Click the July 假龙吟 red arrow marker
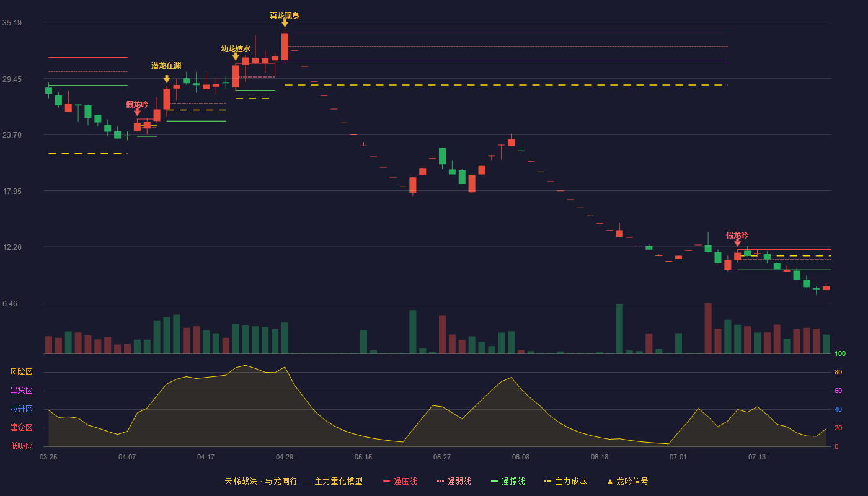The width and height of the screenshot is (868, 496). tap(737, 243)
